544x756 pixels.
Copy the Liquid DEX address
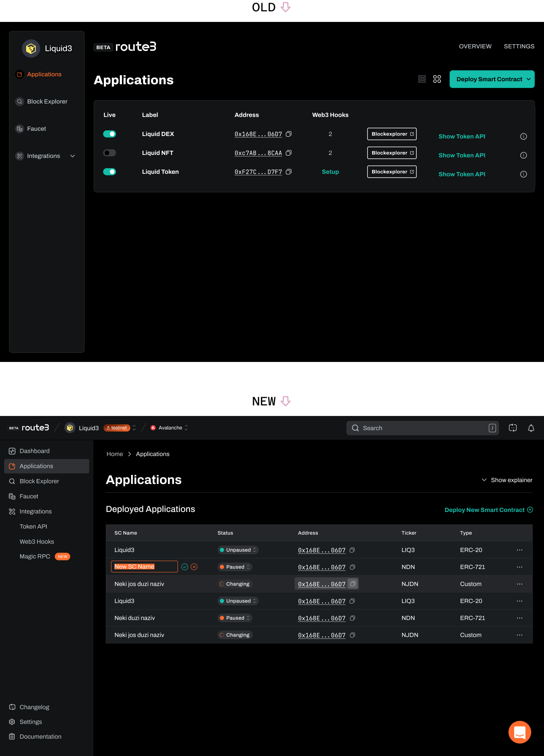(289, 134)
